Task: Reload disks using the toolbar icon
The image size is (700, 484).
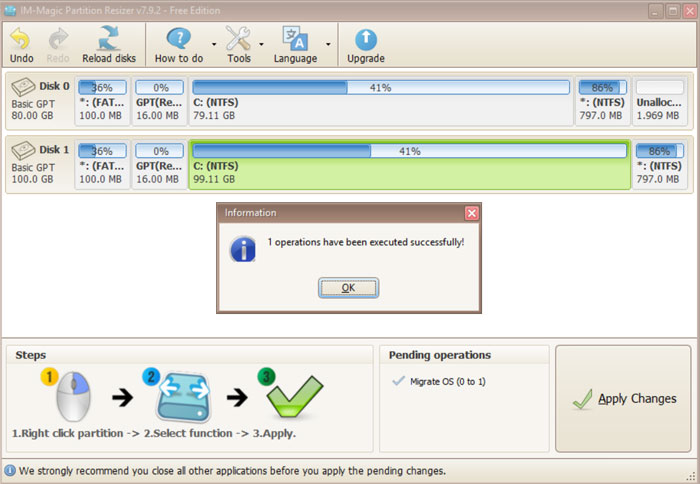Action: pyautogui.click(x=108, y=38)
